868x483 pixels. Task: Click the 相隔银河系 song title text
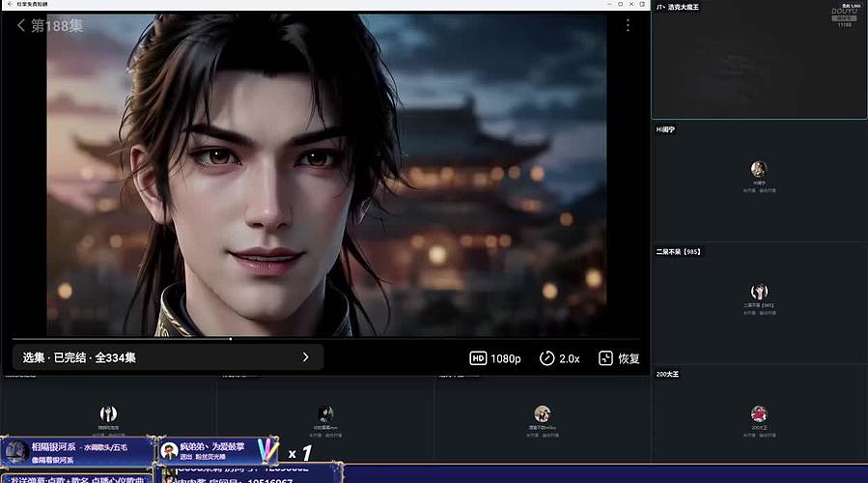coord(53,446)
